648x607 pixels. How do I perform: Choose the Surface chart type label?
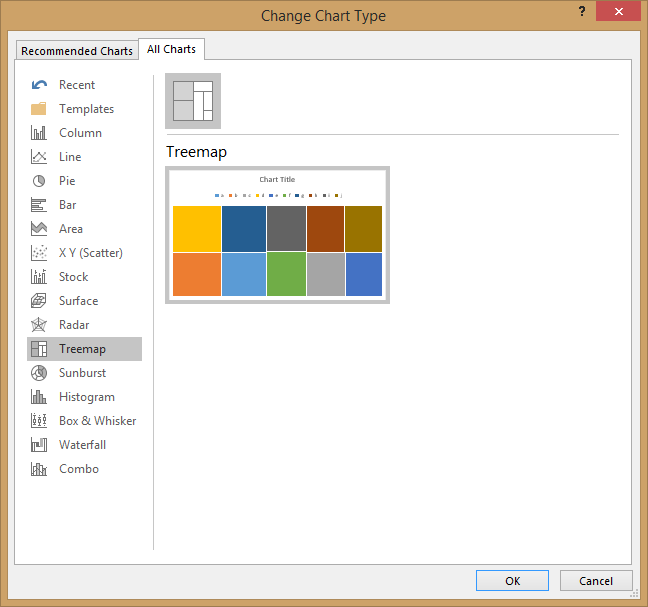79,300
